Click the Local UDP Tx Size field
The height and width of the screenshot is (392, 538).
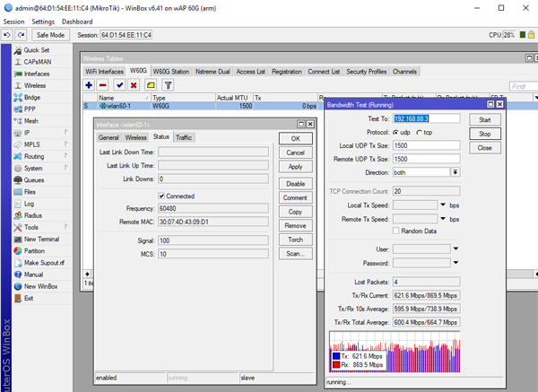(x=427, y=145)
